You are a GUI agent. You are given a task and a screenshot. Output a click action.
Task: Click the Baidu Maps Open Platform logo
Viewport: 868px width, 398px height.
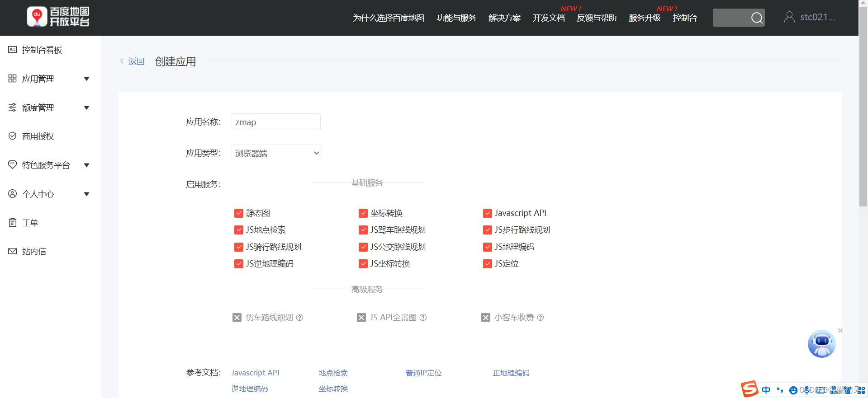coord(58,17)
